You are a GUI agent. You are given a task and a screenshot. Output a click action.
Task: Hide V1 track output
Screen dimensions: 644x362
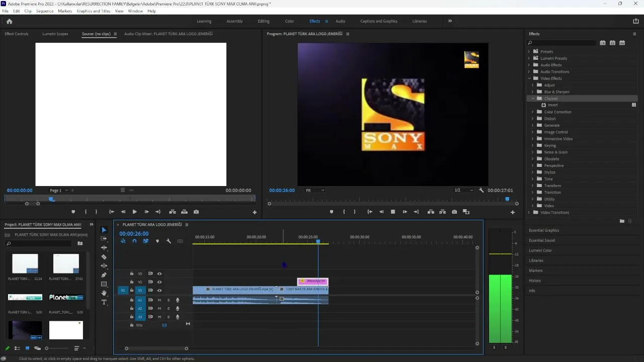159,290
